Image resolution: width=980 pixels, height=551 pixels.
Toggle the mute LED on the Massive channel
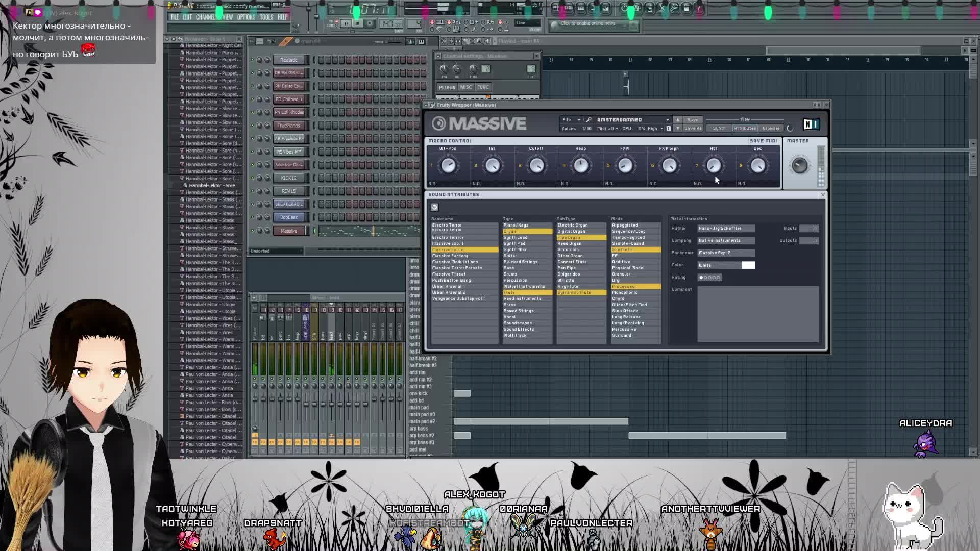click(x=252, y=231)
